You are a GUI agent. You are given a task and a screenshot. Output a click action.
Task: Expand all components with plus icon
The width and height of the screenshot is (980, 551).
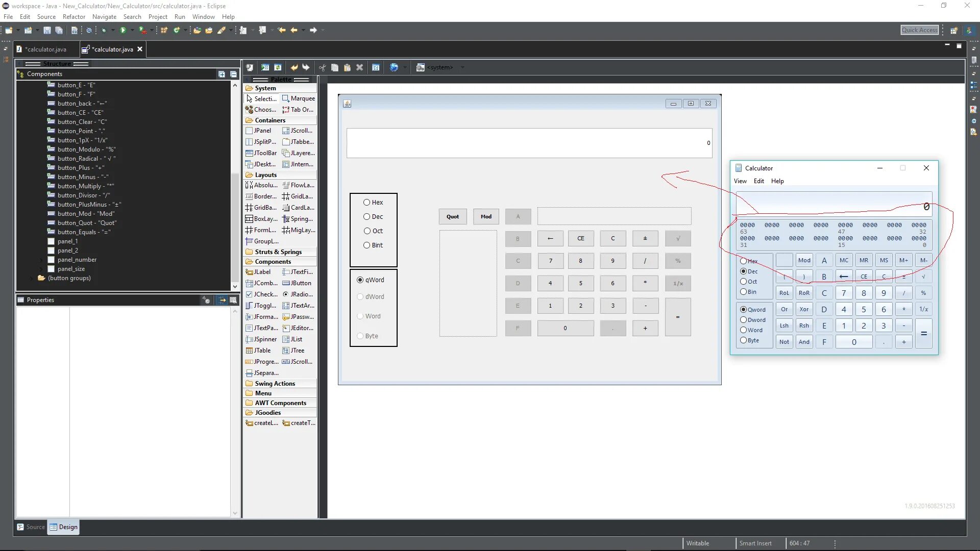(x=222, y=74)
